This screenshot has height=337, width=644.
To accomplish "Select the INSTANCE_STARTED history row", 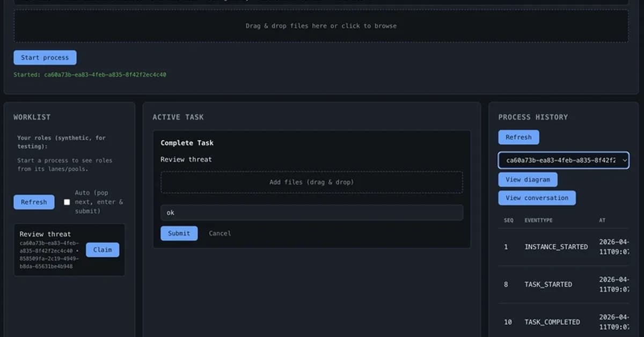I will [556, 247].
